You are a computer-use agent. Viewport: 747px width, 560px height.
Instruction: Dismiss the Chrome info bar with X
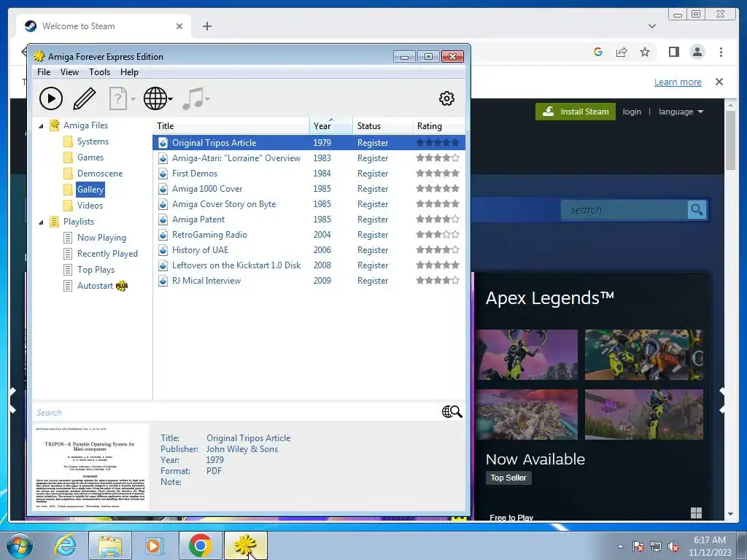[719, 82]
